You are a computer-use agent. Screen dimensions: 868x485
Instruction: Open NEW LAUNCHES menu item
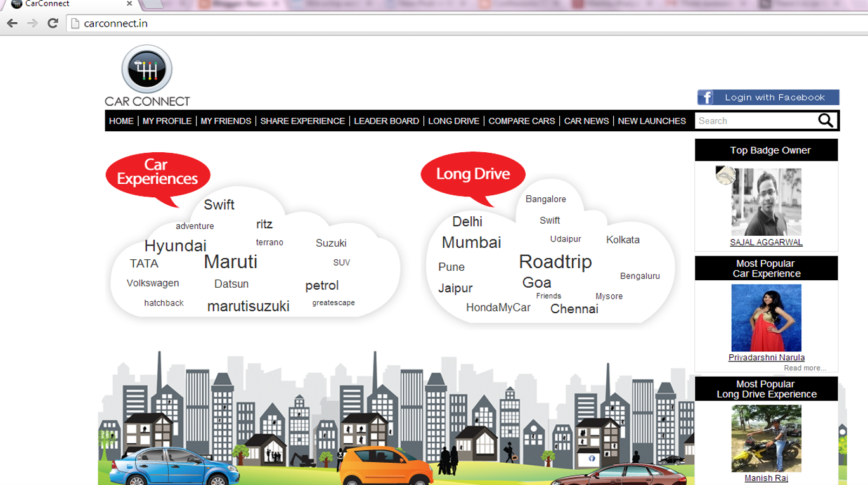[x=652, y=121]
